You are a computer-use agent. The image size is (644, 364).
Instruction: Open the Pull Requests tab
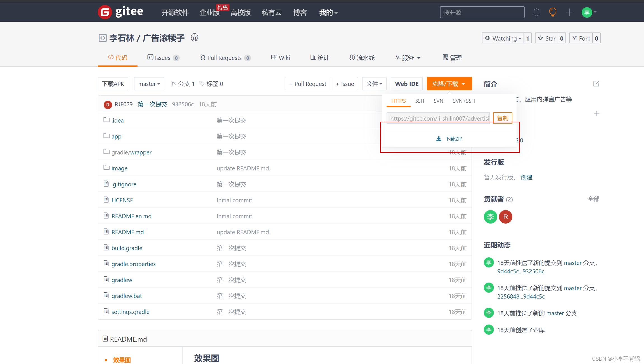[225, 58]
